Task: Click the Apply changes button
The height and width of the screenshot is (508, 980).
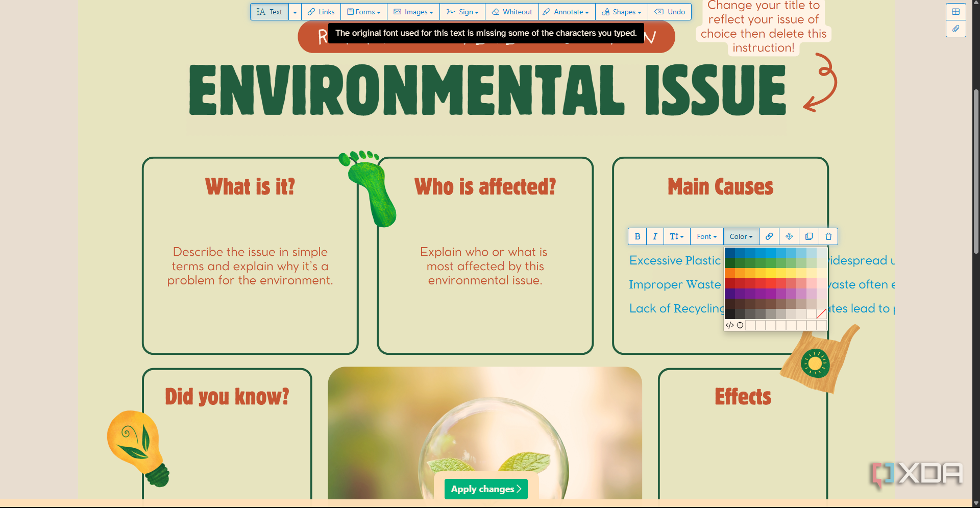Action: [486, 489]
